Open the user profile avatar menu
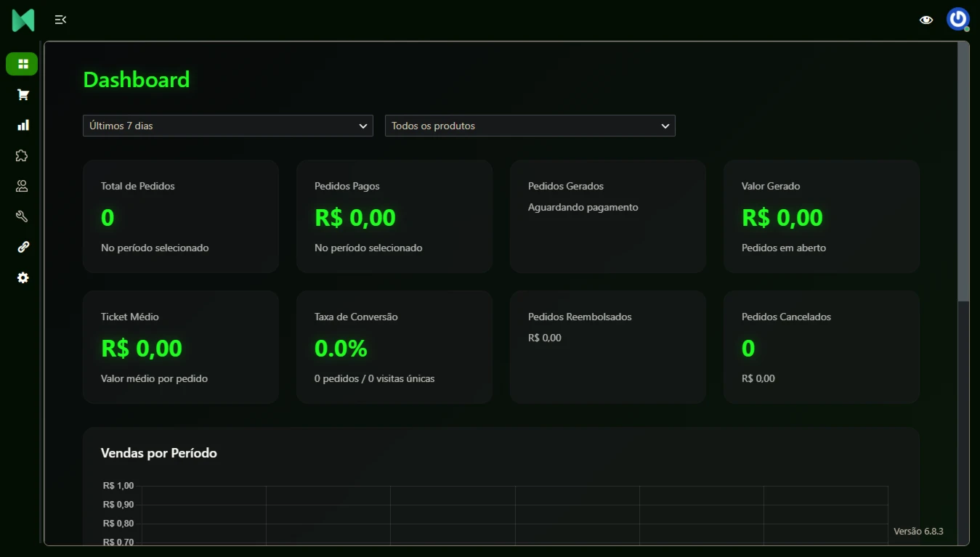The image size is (980, 557). pos(957,20)
